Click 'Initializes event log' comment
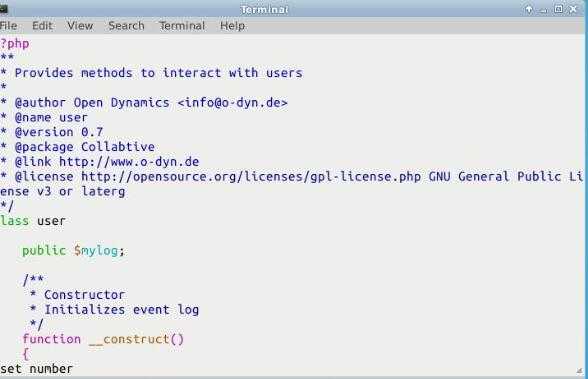Image resolution: width=588 pixels, height=379 pixels. tap(122, 310)
